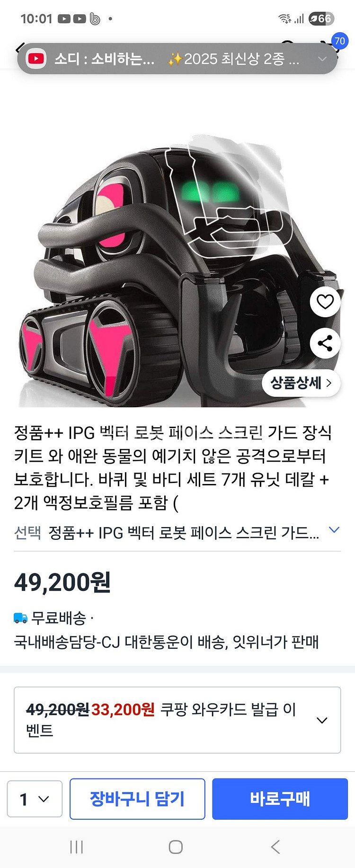The height and width of the screenshot is (868, 355).
Task: Tap the YouTube icon in the floating notification
Action: coord(36,59)
